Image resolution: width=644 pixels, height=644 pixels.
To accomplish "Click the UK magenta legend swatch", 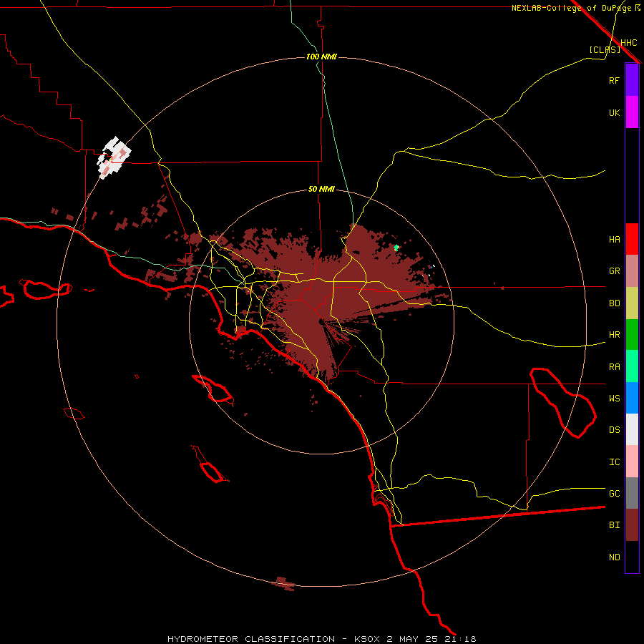I will click(x=632, y=112).
